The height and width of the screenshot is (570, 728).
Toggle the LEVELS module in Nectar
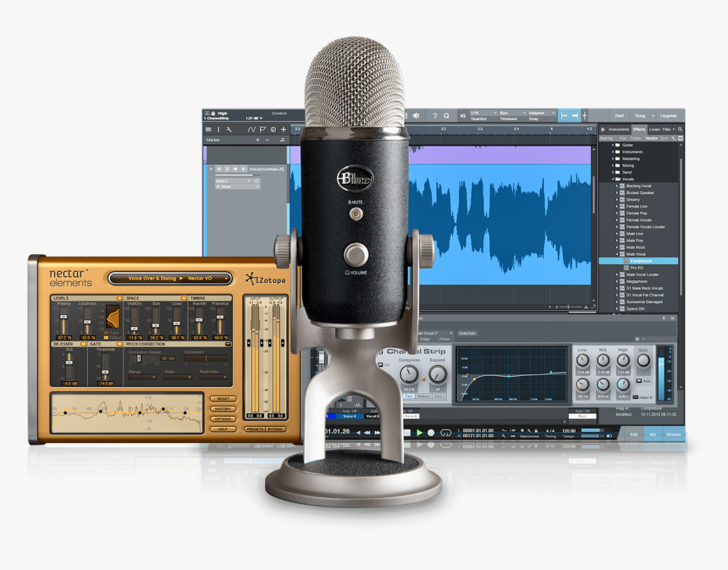pyautogui.click(x=119, y=298)
